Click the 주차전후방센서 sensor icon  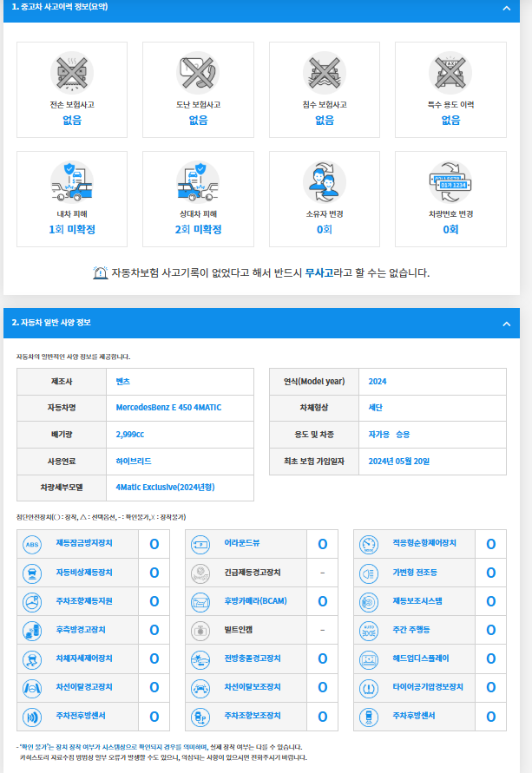pyautogui.click(x=32, y=717)
